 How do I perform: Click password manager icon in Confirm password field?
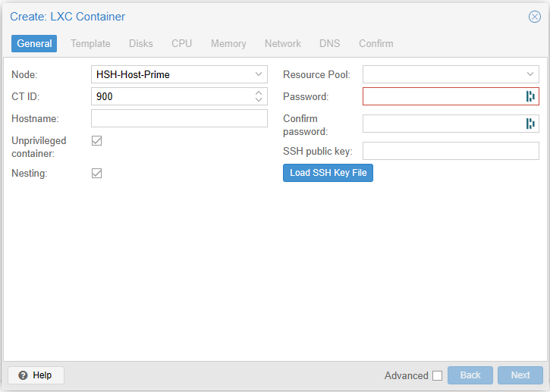pos(530,124)
